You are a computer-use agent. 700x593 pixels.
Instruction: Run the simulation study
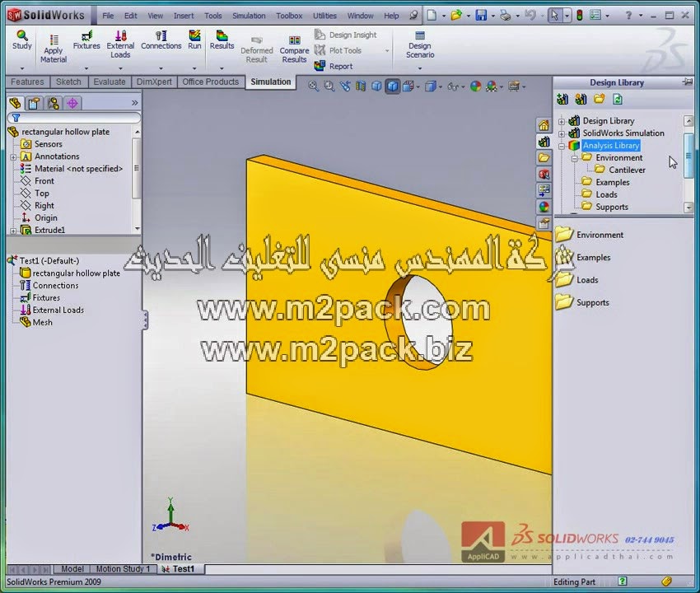194,40
